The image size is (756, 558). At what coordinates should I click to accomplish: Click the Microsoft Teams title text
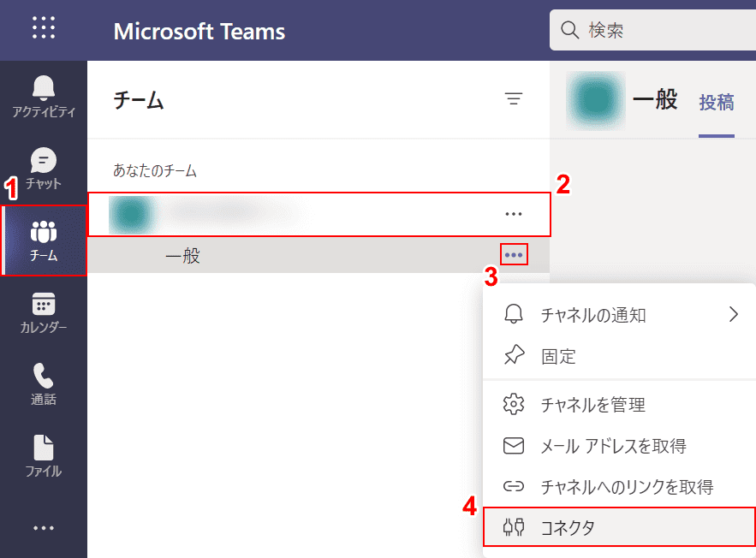pyautogui.click(x=199, y=32)
